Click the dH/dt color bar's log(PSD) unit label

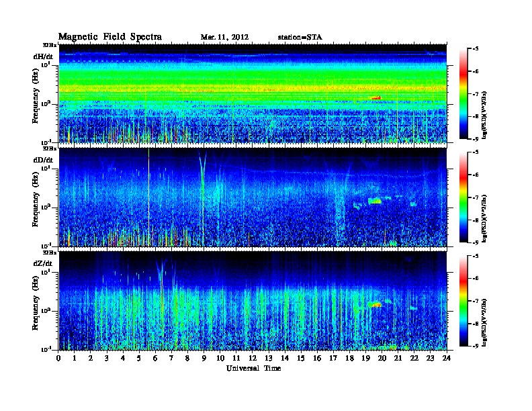tap(485, 115)
